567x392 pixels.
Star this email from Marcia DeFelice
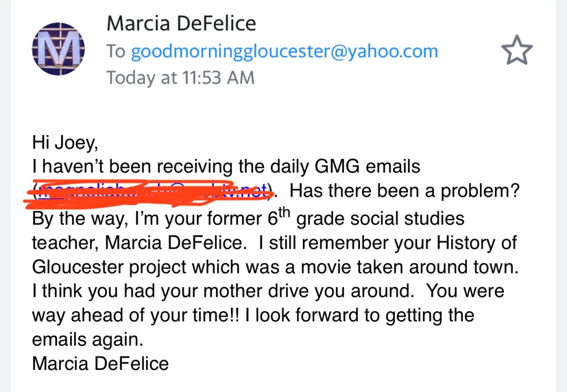point(516,51)
